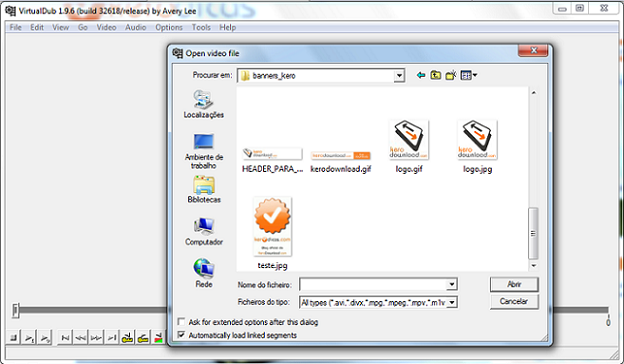
Task: Open the File menu
Action: (x=16, y=27)
